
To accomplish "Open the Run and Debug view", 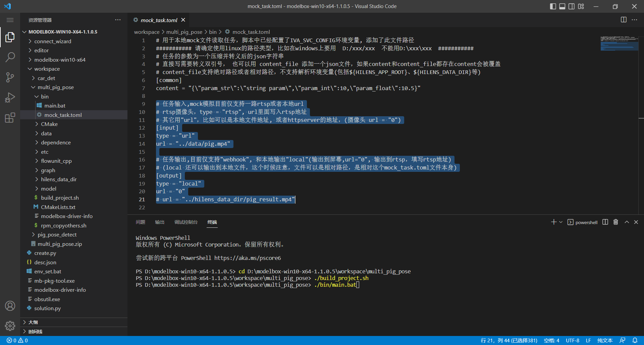I will click(x=10, y=97).
